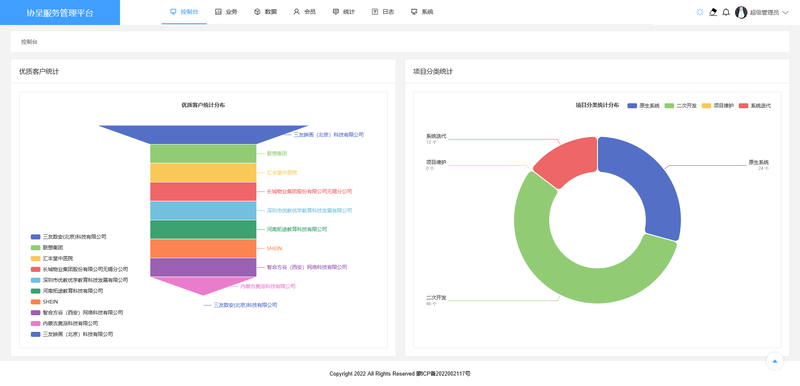
Task: Click the 优质客户统计 card title
Action: pos(39,71)
